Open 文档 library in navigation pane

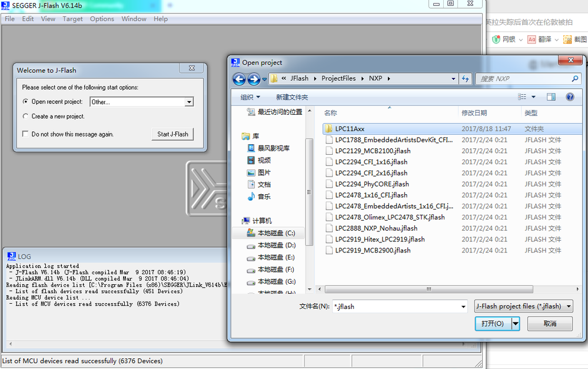coord(259,185)
